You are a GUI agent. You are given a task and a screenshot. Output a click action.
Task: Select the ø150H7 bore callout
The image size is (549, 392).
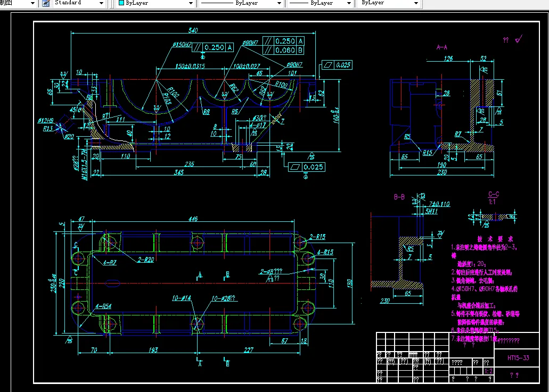coord(182,45)
